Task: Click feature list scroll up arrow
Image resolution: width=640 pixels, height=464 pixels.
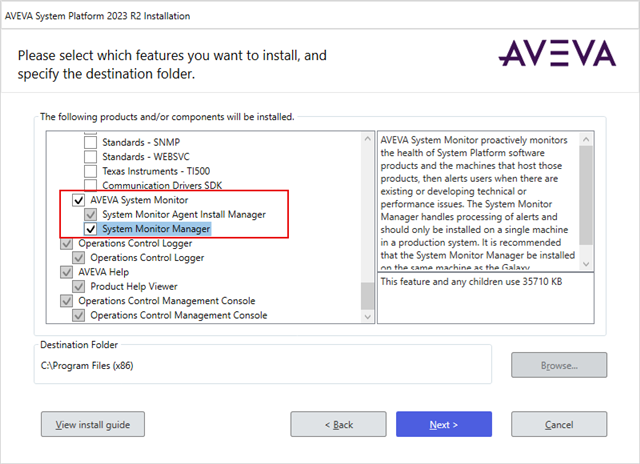Action: [367, 139]
